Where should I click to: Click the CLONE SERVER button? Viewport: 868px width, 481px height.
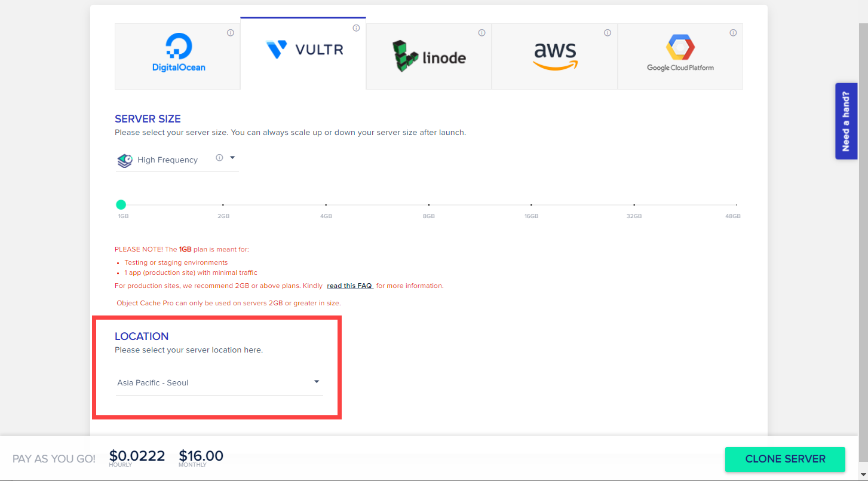(x=785, y=459)
